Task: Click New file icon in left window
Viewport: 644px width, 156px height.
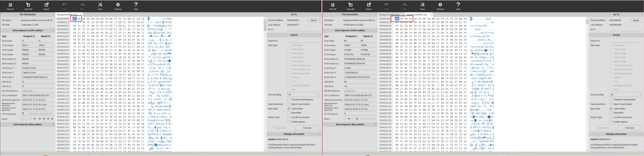Action: tap(11, 5)
